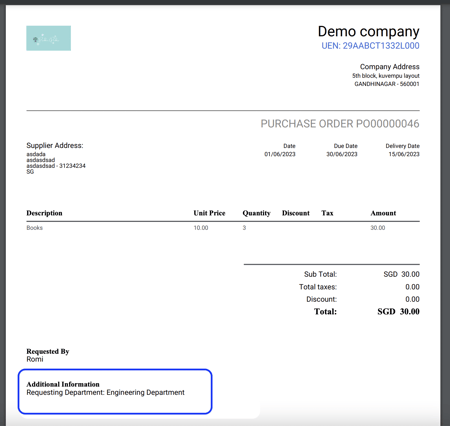
Task: Click the Supplier Address: label
Action: click(55, 145)
